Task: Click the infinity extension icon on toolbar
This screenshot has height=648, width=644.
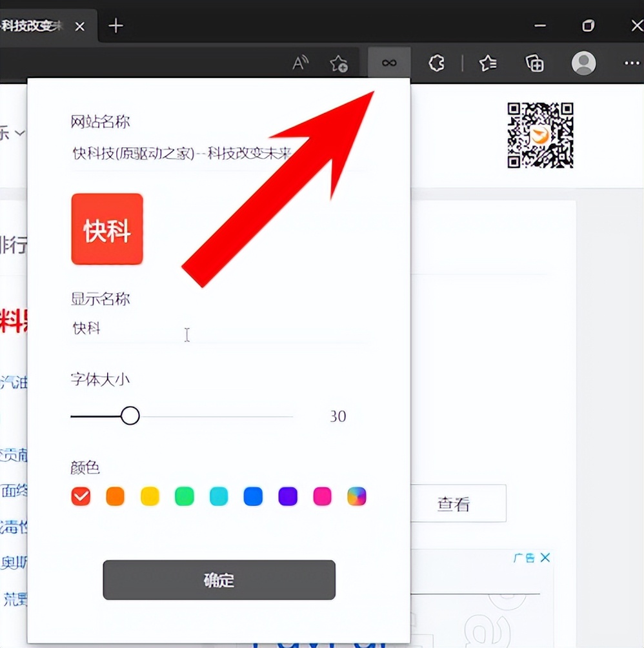Action: (388, 63)
